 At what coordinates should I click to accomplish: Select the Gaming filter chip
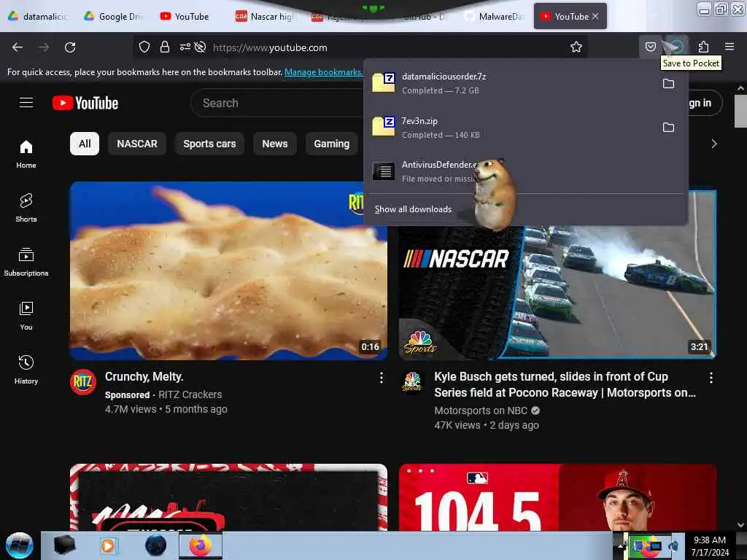[x=332, y=144]
